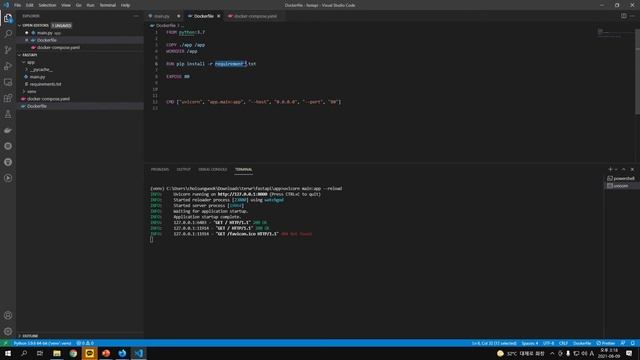Open the Help menu
The width and height of the screenshot is (640, 360).
[125, 5]
